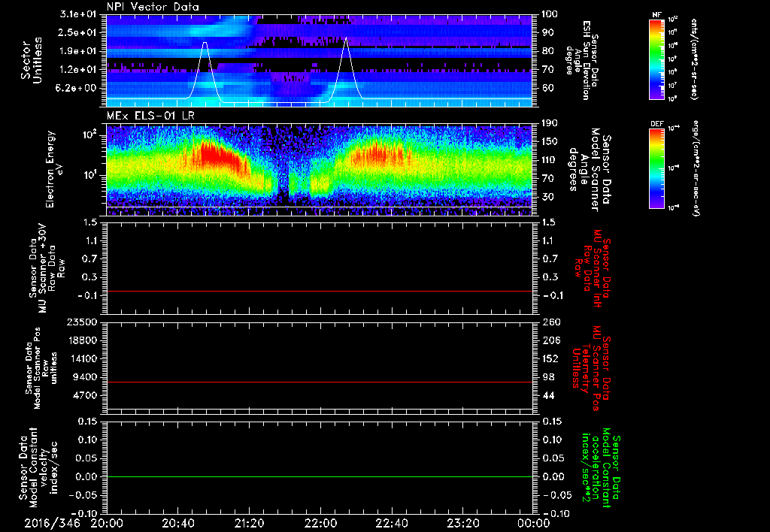Click the 23:20 time axis label
Screen dimensions: 770x532
click(x=462, y=523)
